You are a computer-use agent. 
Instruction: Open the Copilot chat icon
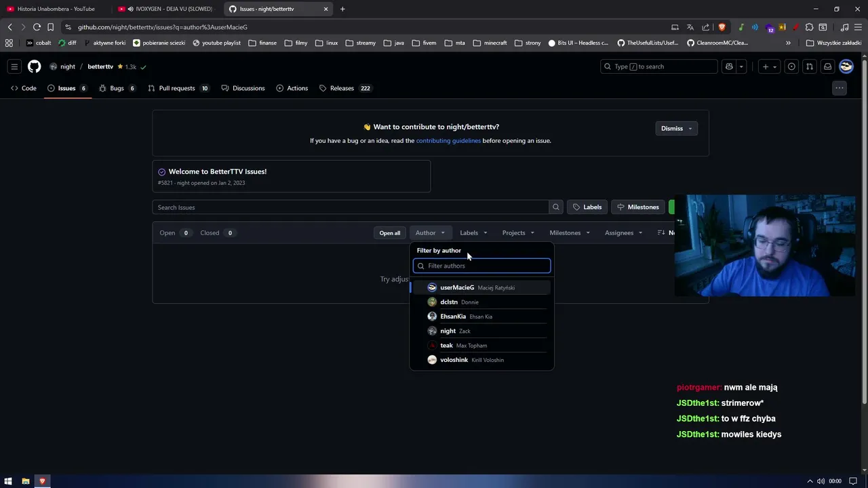[729, 66]
